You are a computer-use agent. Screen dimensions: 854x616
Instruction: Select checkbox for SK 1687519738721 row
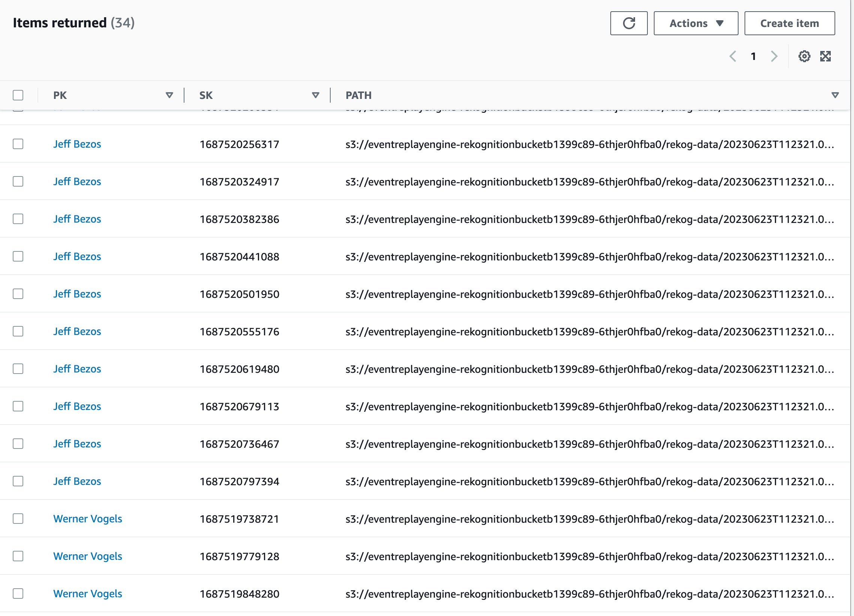click(18, 519)
